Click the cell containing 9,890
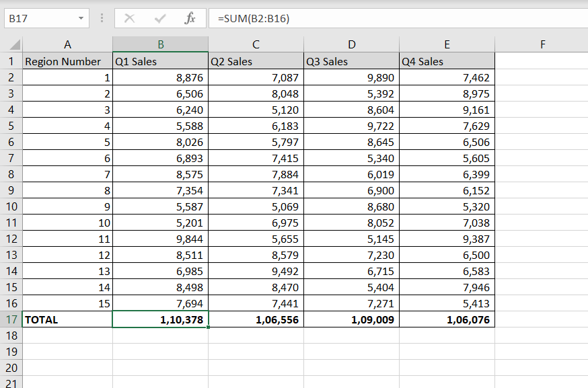 351,77
